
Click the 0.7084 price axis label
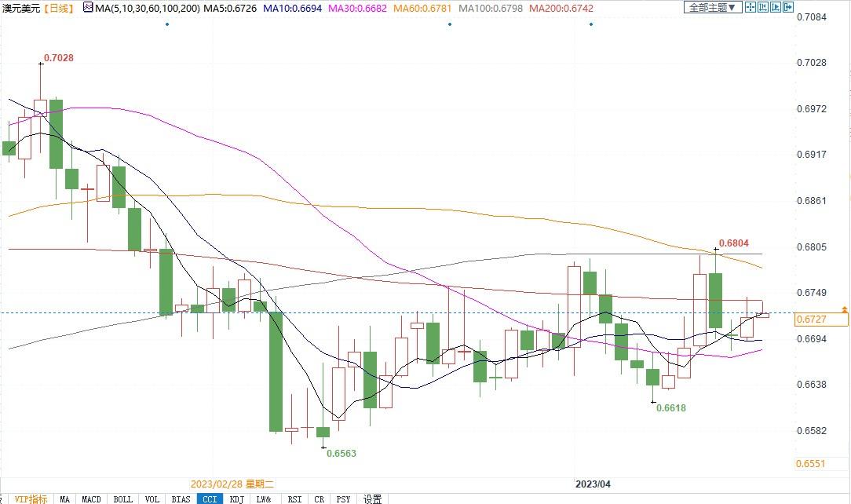click(812, 16)
